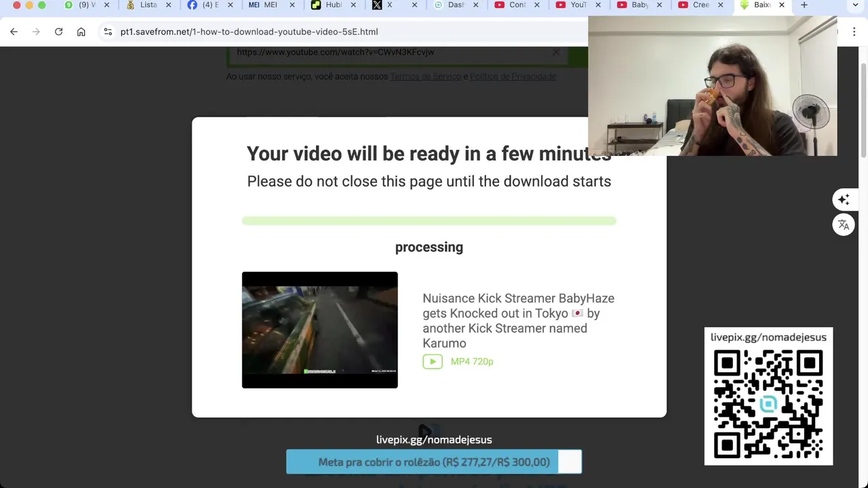
Task: Go forward with the forward arrow
Action: [x=36, y=32]
